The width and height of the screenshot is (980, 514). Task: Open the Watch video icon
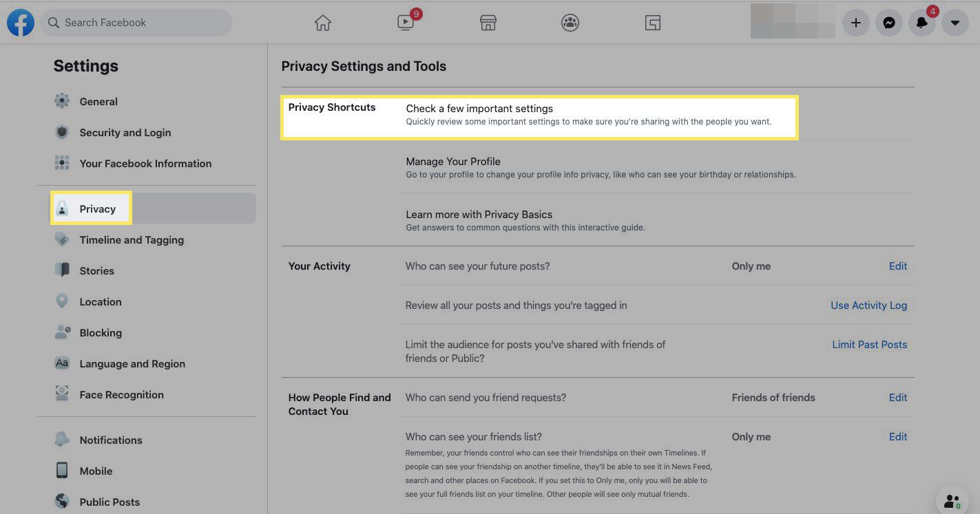(406, 23)
